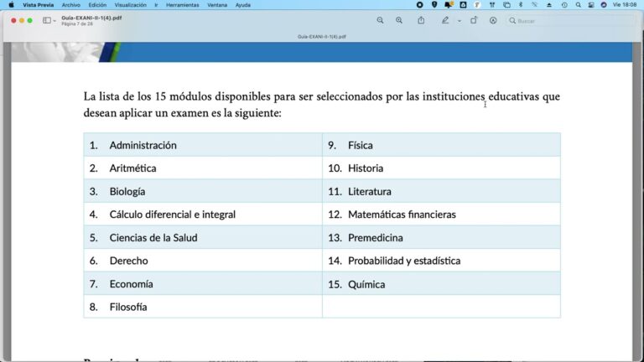Screen dimensions: 644x362
Task: Open the Edición menu
Action: (x=97, y=5)
